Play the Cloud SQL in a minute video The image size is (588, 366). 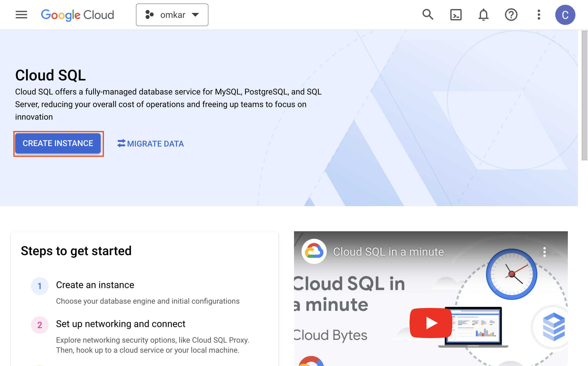431,323
